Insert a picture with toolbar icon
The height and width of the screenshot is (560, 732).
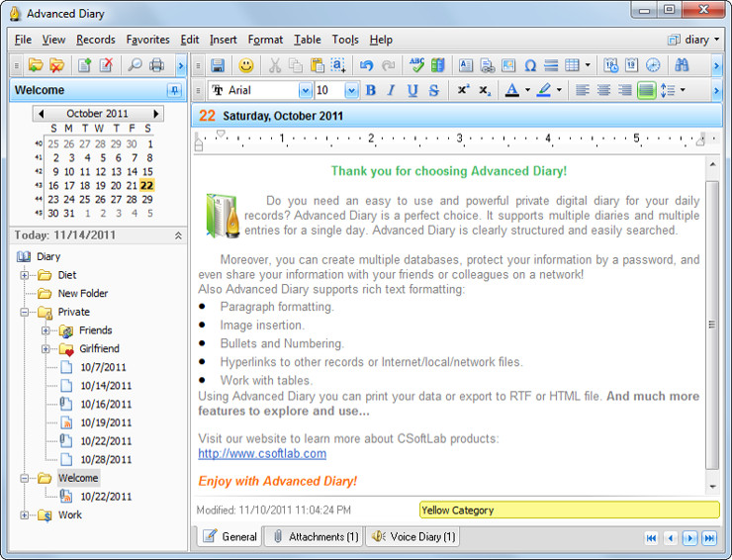click(508, 65)
